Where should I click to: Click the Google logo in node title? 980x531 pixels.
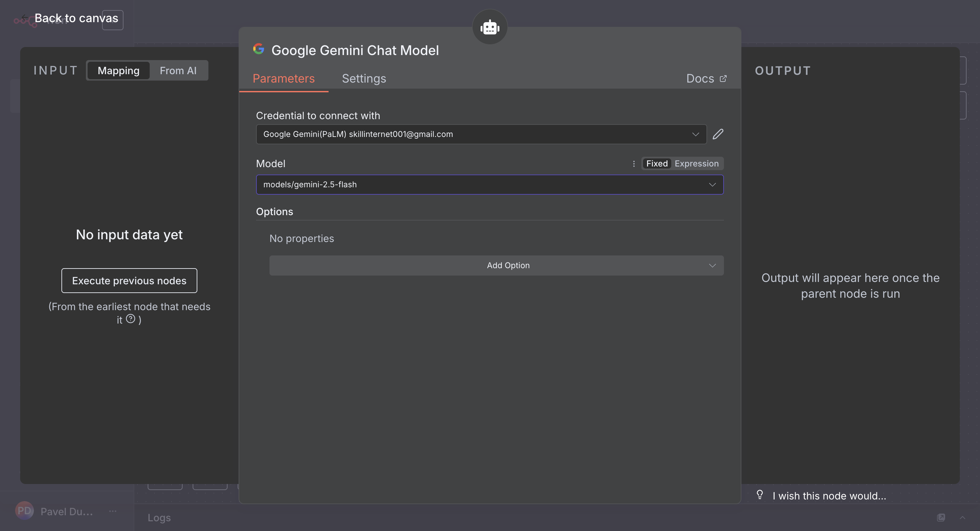pyautogui.click(x=259, y=49)
